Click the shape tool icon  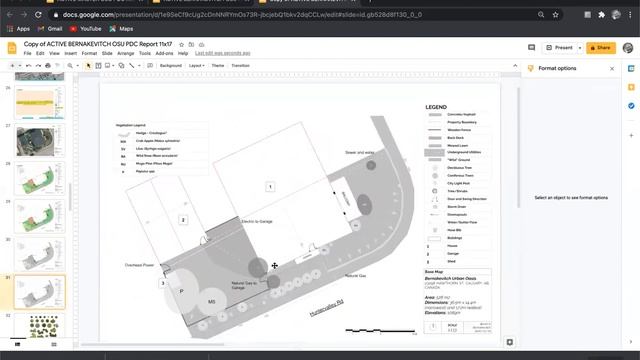click(121, 66)
